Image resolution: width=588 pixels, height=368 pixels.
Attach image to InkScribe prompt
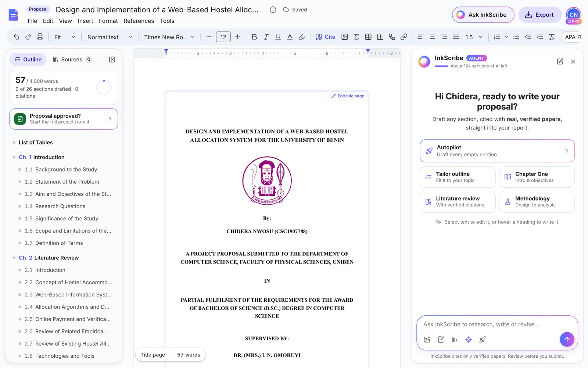427,340
